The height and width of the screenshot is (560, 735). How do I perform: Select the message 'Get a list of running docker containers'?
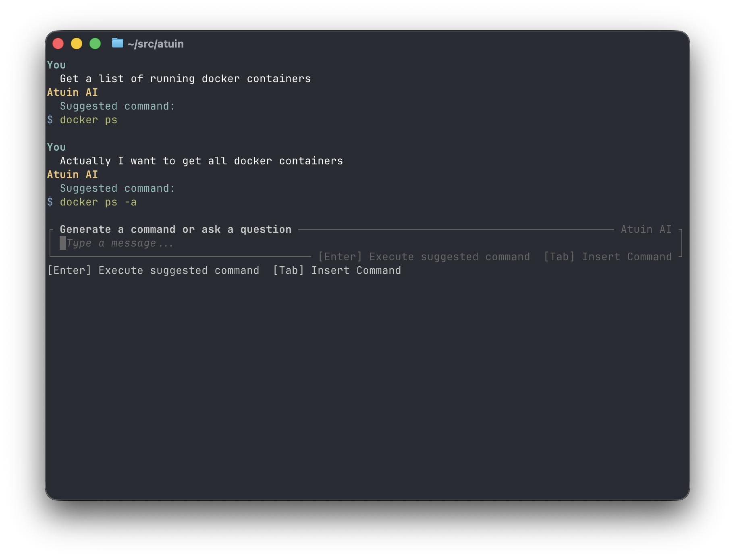[x=185, y=79]
